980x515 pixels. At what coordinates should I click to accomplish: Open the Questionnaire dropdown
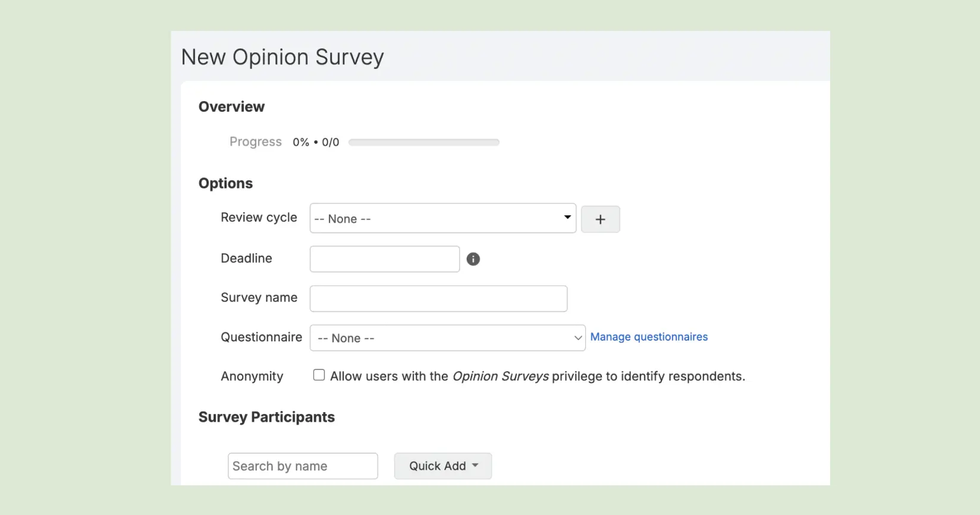[447, 338]
